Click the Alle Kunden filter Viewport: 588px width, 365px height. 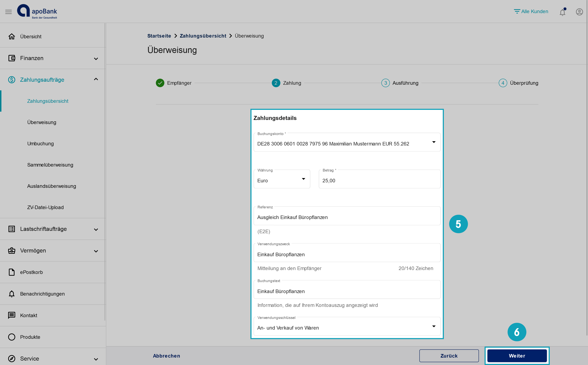click(x=531, y=11)
